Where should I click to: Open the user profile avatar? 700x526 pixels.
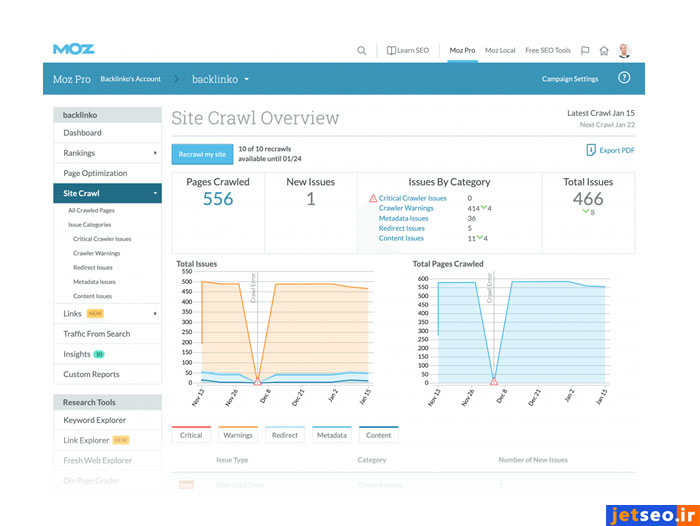pos(624,50)
